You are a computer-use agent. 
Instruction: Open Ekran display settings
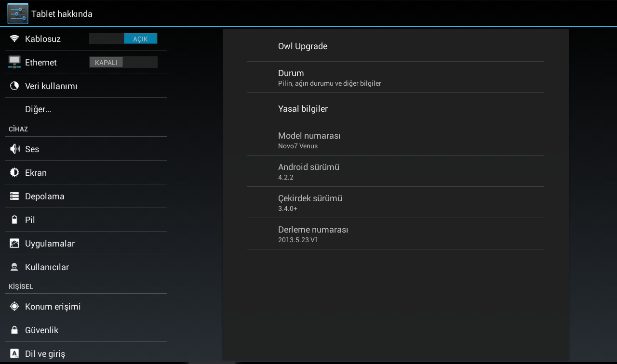[86, 172]
